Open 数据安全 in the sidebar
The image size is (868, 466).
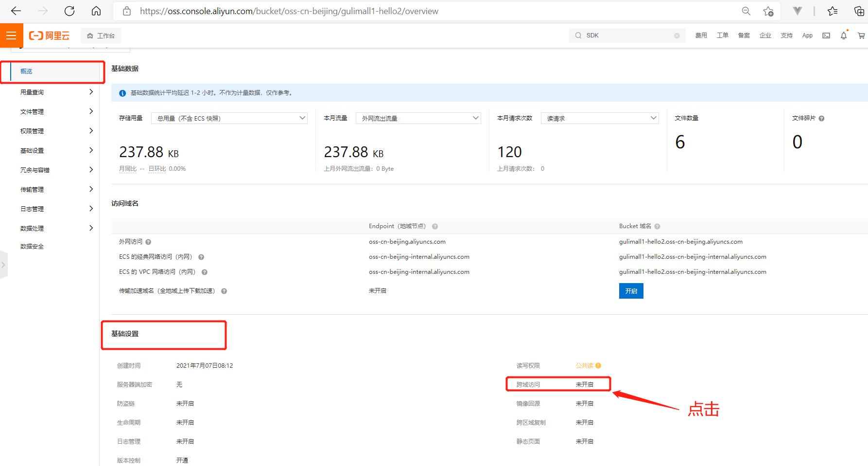coord(32,247)
